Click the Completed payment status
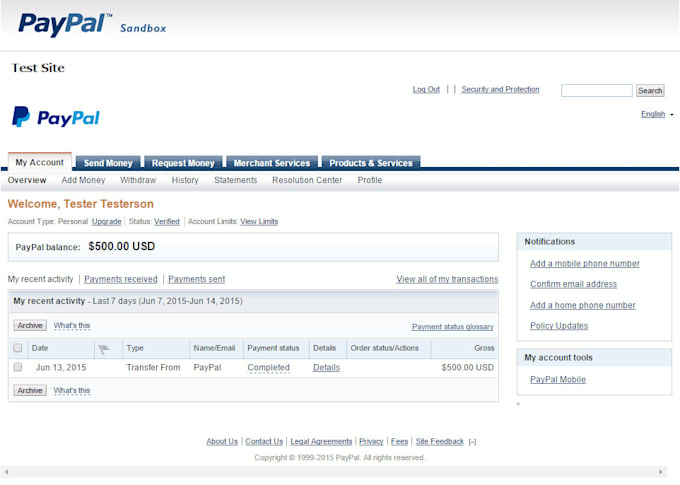680x485 pixels. [x=268, y=367]
